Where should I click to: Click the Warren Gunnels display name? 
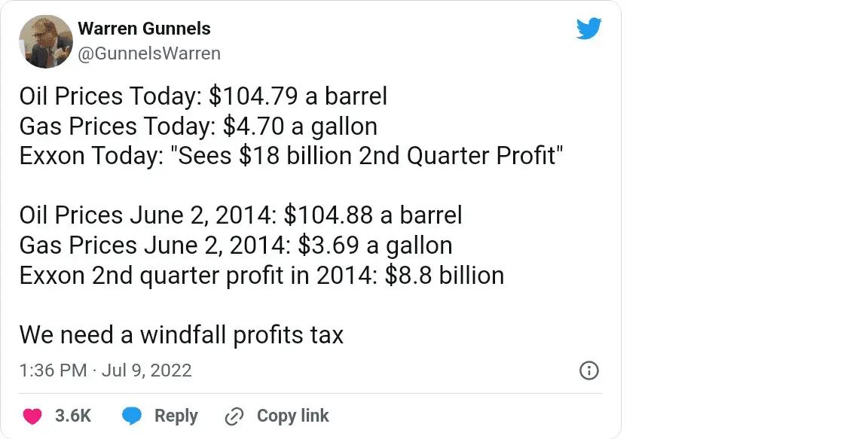point(144,29)
